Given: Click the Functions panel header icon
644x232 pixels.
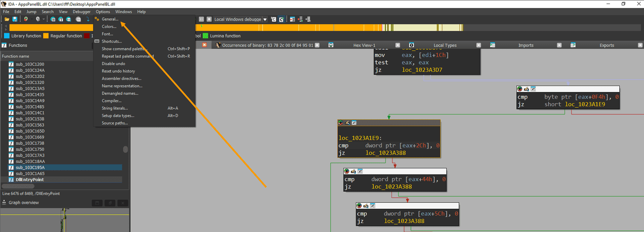Looking at the screenshot, I should click(x=5, y=45).
